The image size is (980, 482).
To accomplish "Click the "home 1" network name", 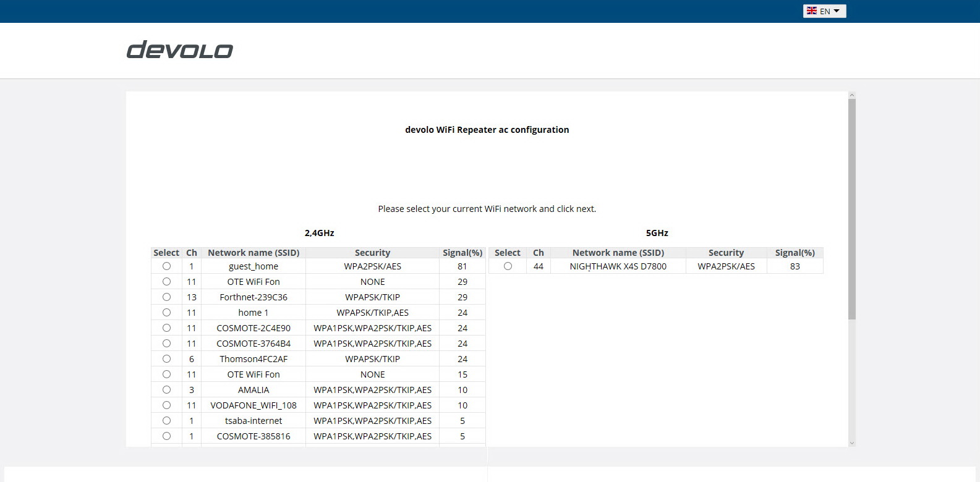I will tap(254, 313).
